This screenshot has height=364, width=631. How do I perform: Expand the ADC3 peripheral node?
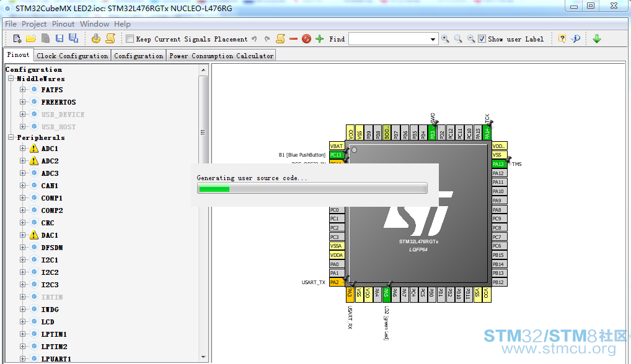coord(22,173)
